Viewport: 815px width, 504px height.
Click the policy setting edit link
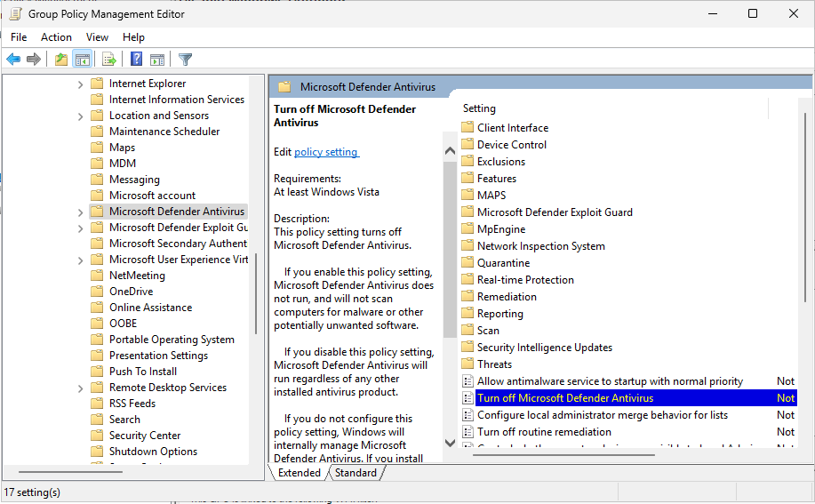(x=326, y=152)
